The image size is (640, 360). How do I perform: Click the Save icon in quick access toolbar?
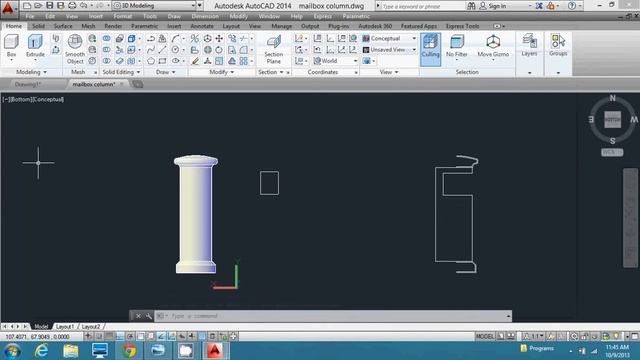tap(49, 5)
